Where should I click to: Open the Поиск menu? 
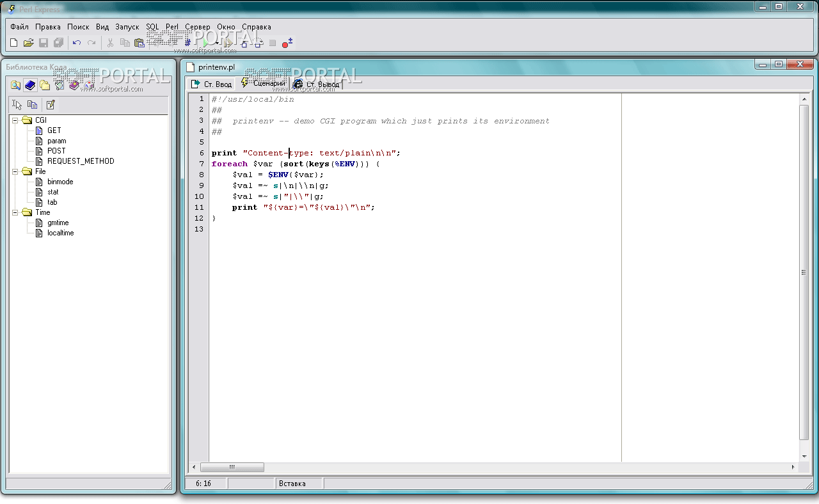[x=78, y=27]
